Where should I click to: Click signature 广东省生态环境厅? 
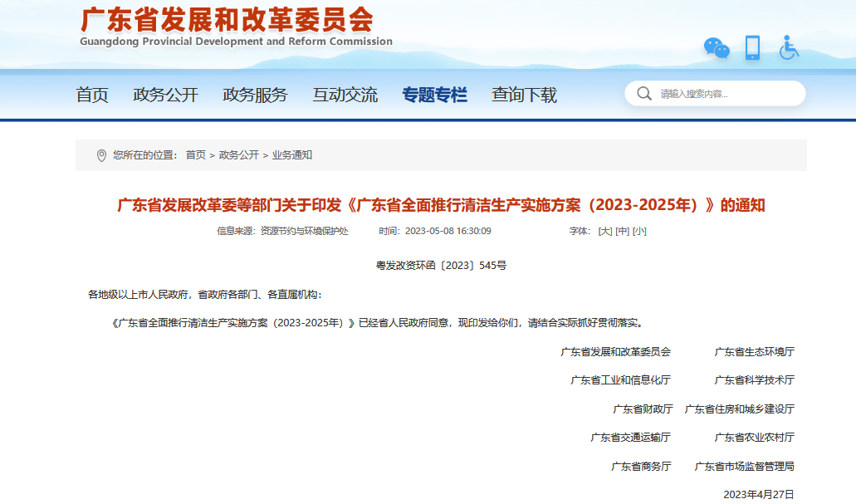tap(755, 352)
